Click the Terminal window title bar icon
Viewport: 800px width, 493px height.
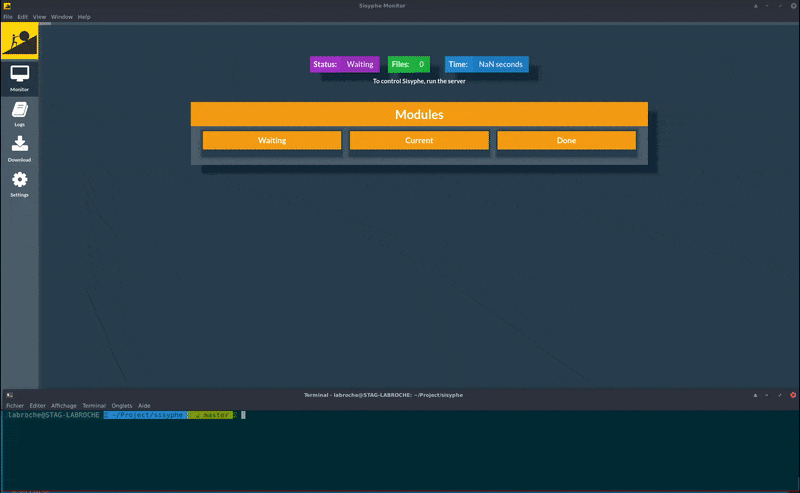10,395
